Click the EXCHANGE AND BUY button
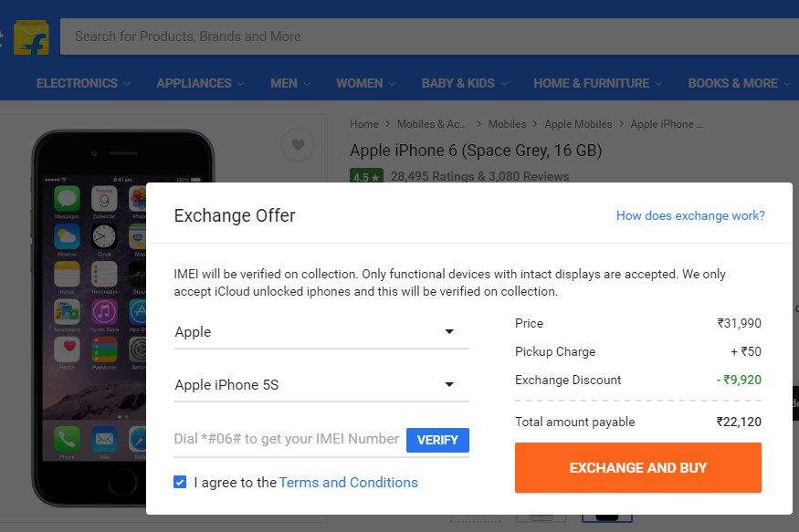Screen dimensions: 799x532 pyautogui.click(x=637, y=467)
